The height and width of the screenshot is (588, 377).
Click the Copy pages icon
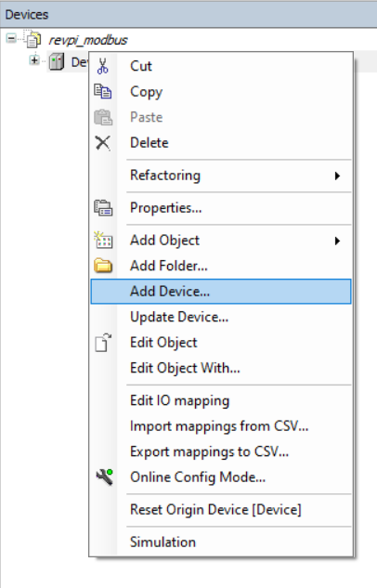pos(103,92)
